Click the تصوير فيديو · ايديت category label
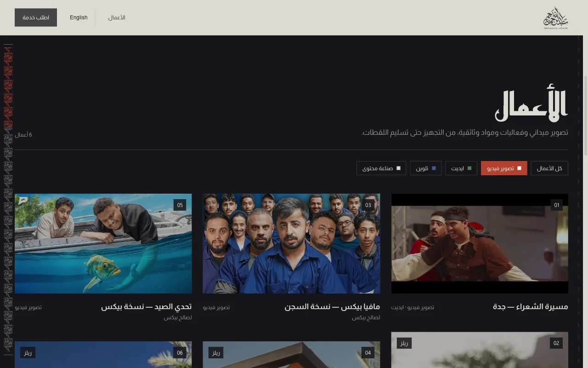This screenshot has height=368, width=588. (x=413, y=307)
